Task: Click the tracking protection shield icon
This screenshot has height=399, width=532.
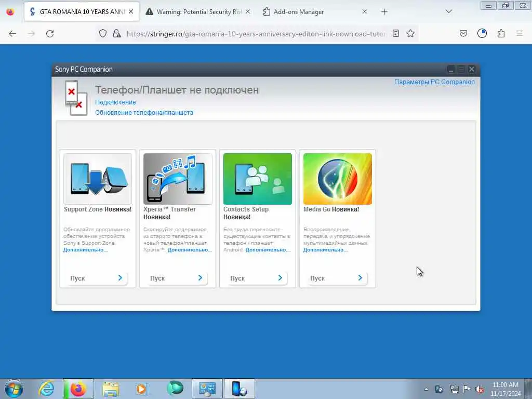Action: 103,33
